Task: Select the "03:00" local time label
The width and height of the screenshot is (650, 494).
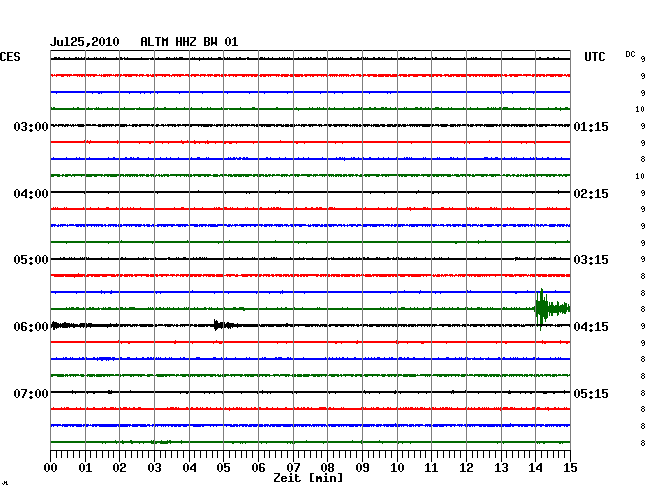Action: [x=31, y=126]
